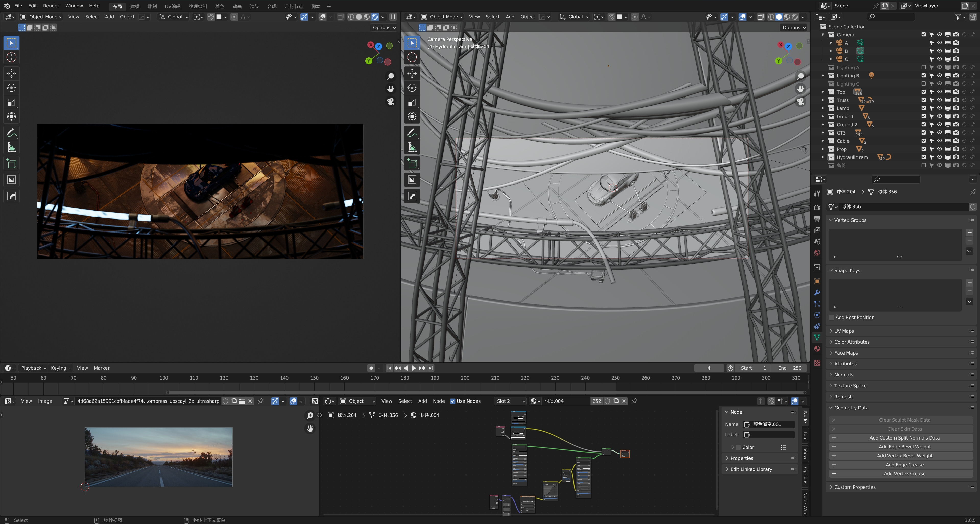Expand the Hydraulic ram collection
Screen dimensions: 980x524
[823, 157]
